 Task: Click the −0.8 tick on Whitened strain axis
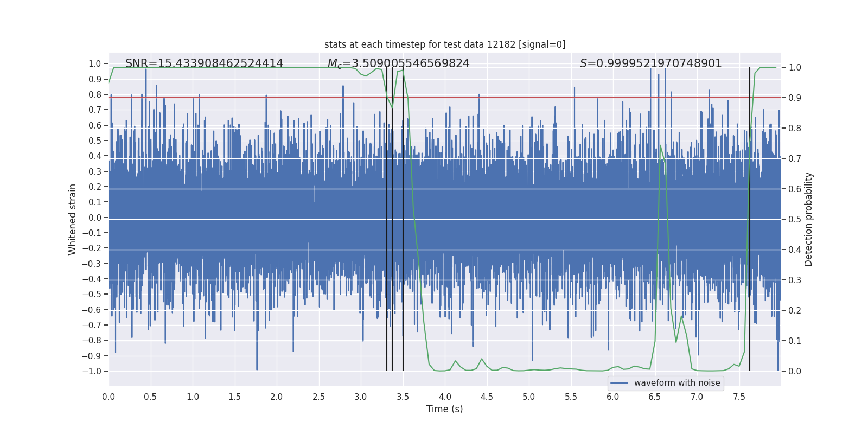click(92, 341)
